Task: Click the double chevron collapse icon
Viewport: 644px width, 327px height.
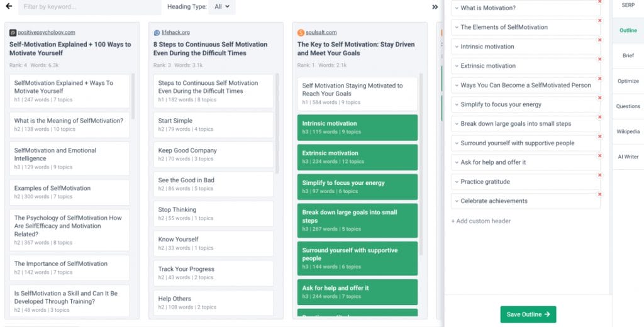Action: (435, 7)
